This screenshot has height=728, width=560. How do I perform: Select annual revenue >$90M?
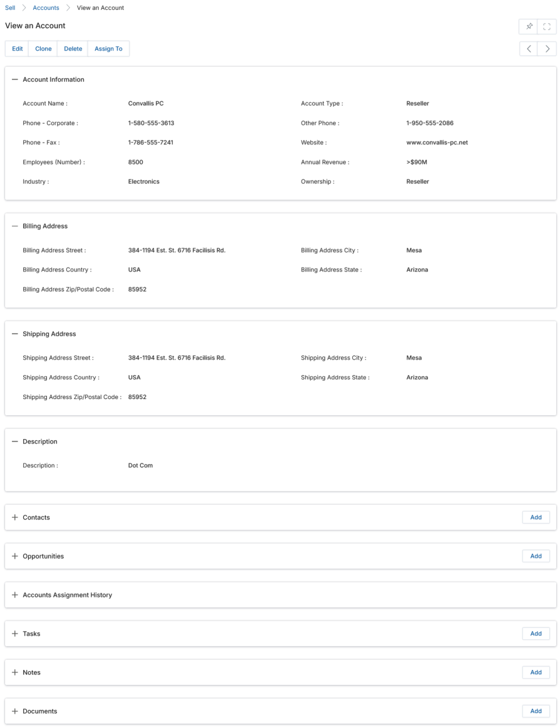point(417,162)
